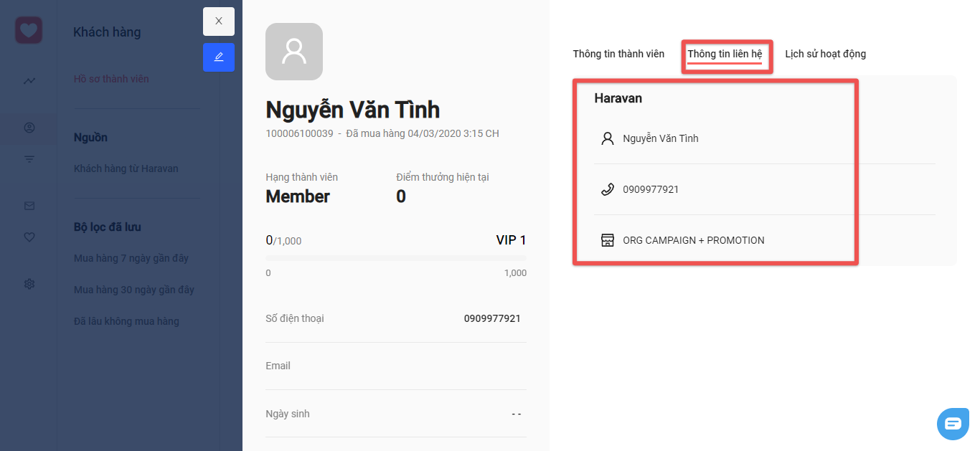Click contact phone number 0909977921 in Haravan card
Viewport: 980px width, 451px height.
[x=651, y=189]
